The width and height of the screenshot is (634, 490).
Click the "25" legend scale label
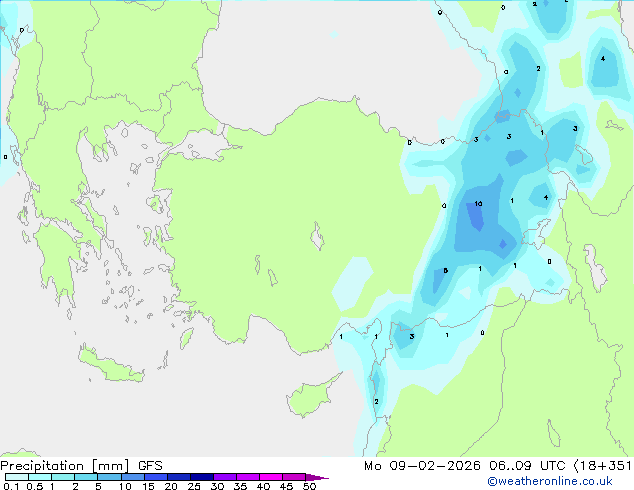click(194, 486)
